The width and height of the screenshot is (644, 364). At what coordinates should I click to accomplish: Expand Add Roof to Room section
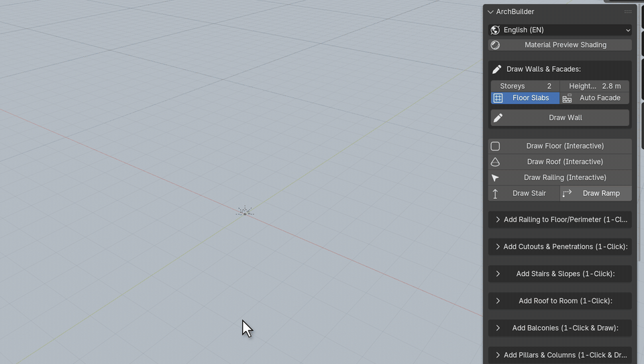559,301
